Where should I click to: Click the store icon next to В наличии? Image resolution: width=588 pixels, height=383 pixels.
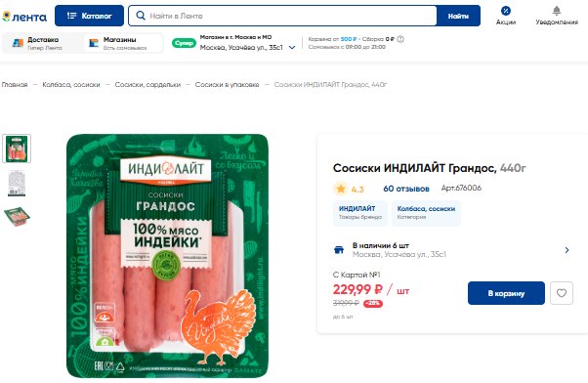coord(339,250)
